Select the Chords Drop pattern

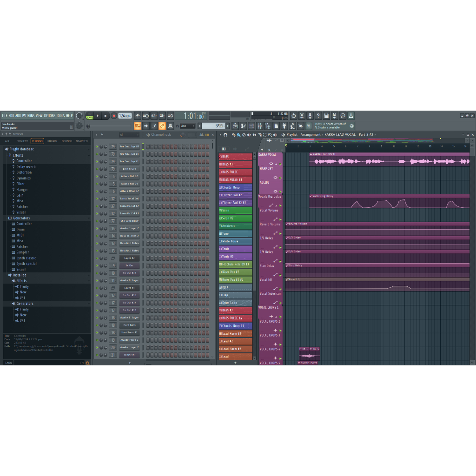click(236, 187)
